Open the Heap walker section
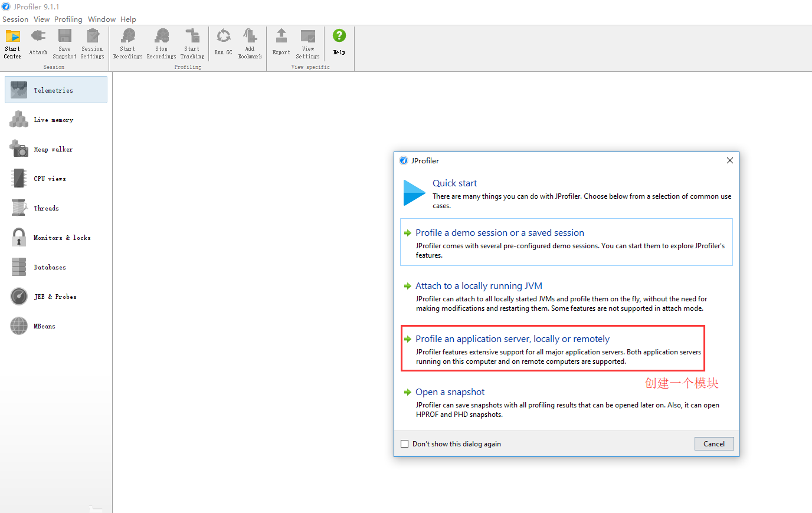 [x=56, y=149]
